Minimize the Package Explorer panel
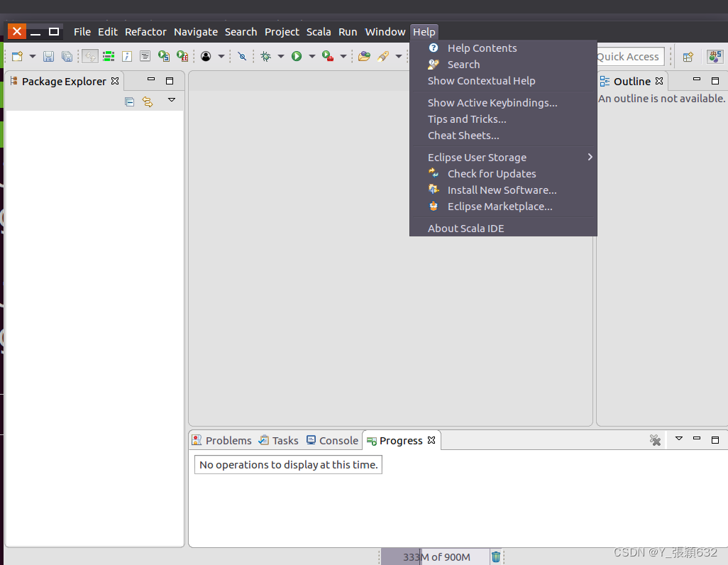The image size is (728, 565). (151, 79)
